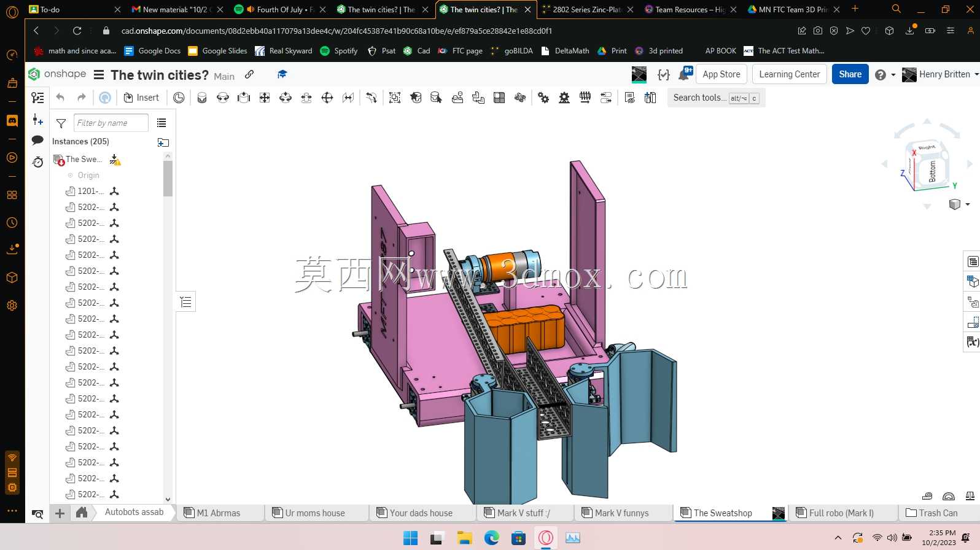This screenshot has height=550, width=980.
Task: Open the Search tools box
Action: (x=716, y=98)
